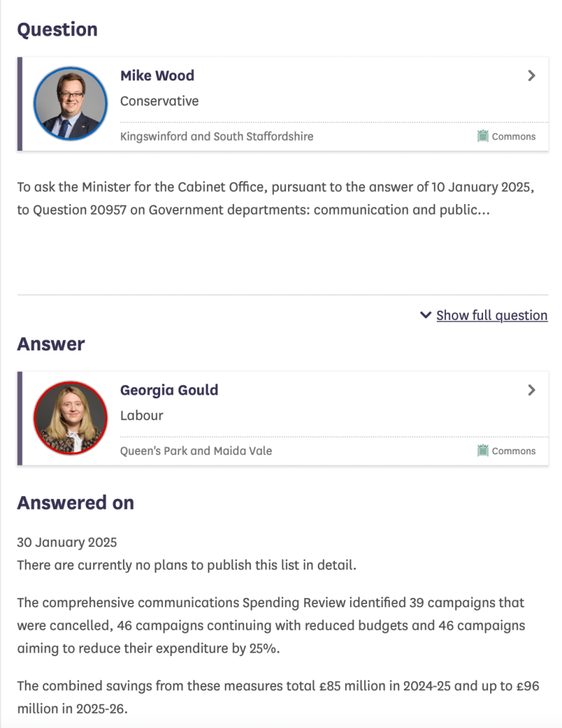The width and height of the screenshot is (562, 728).
Task: Select Queen's Park and Maida Vale constituency text
Action: pos(196,450)
